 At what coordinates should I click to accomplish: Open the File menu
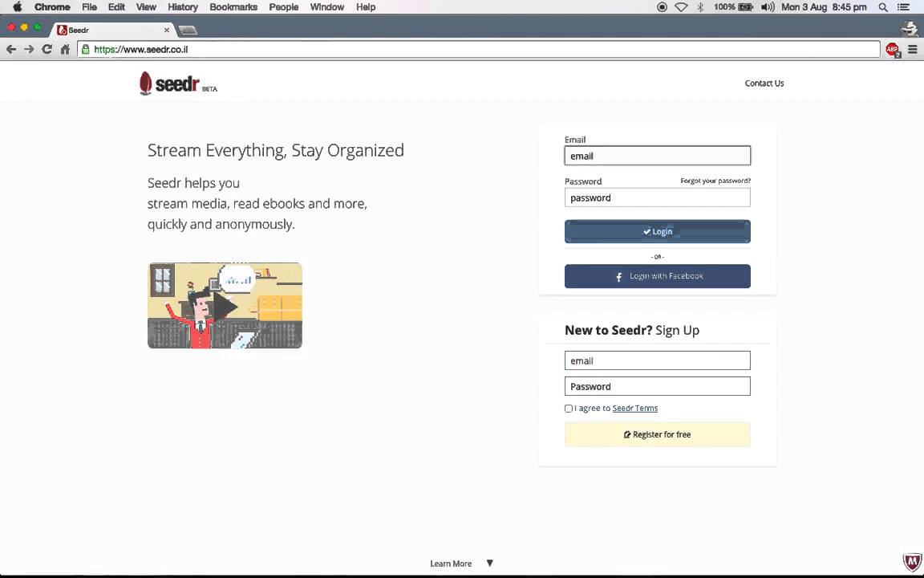click(x=90, y=7)
